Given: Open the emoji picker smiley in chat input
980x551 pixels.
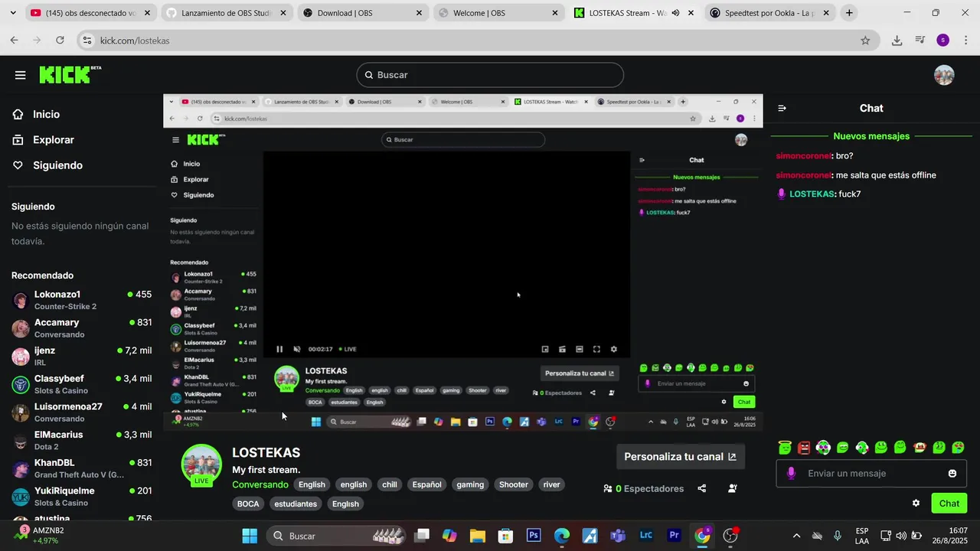Looking at the screenshot, I should [952, 474].
